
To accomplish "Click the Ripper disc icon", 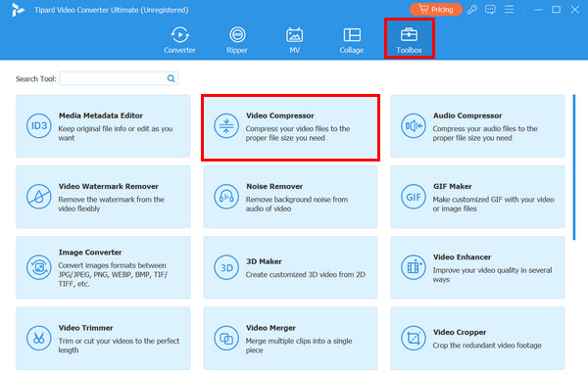I will [x=237, y=35].
